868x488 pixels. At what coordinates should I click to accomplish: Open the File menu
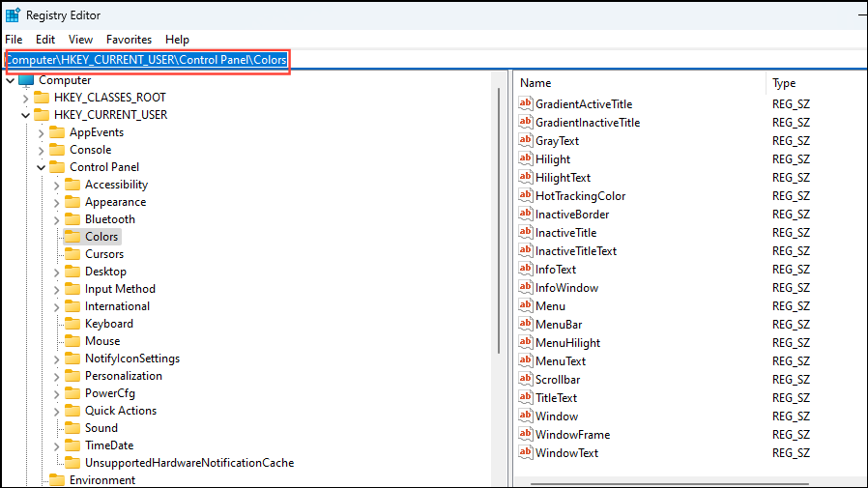pyautogui.click(x=14, y=40)
